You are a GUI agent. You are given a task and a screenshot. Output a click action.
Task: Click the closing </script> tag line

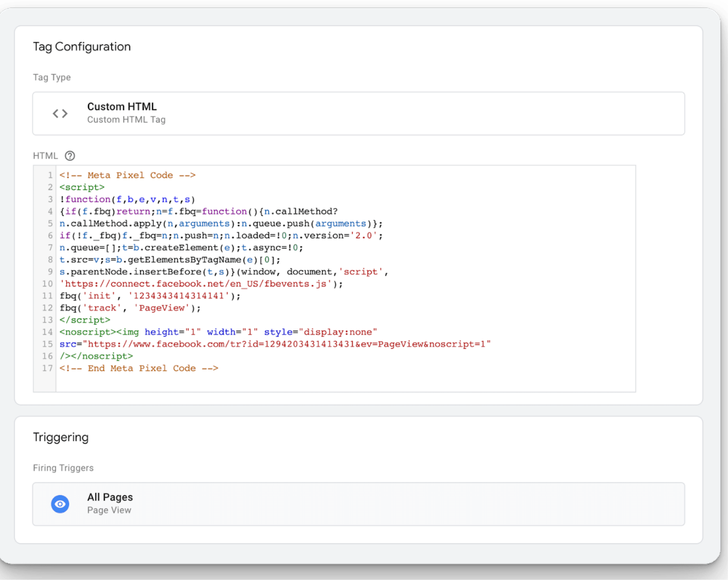point(85,320)
